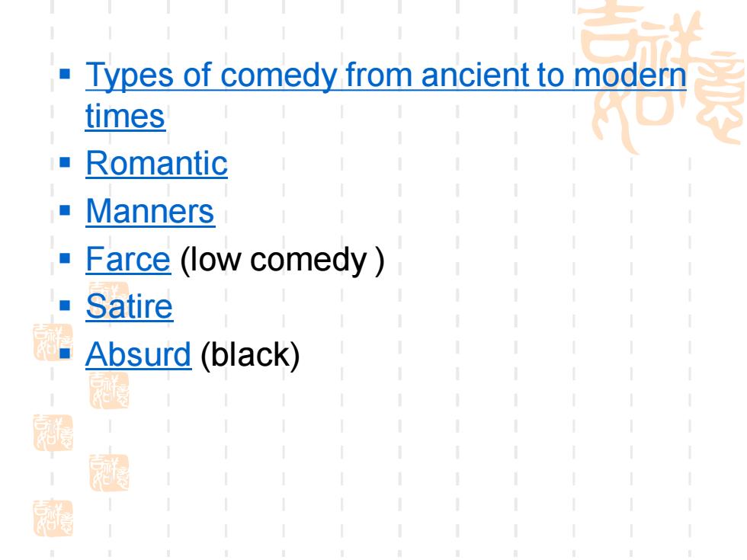Click the bullet beside Types of comedy
This screenshot has width=747, height=560.
pyautogui.click(x=66, y=75)
